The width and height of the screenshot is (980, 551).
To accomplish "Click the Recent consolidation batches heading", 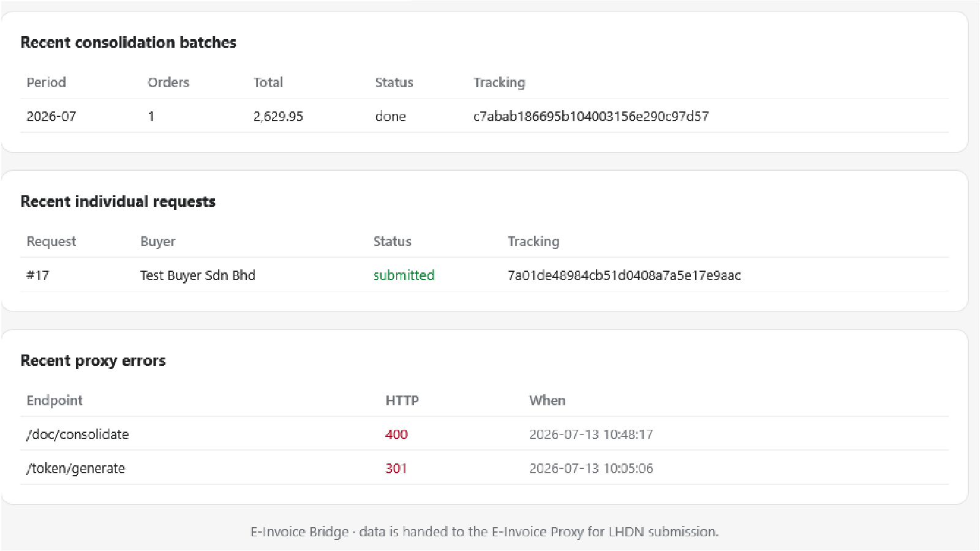I will pyautogui.click(x=129, y=42).
